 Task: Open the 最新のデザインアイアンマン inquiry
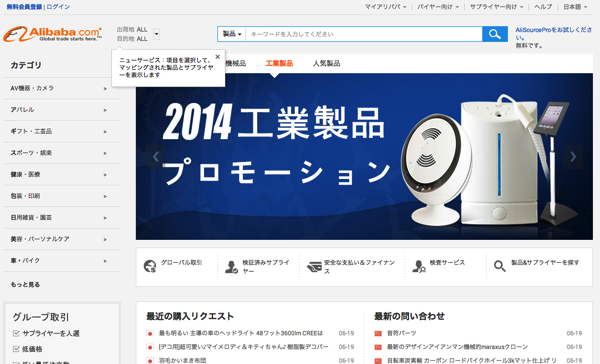click(457, 347)
